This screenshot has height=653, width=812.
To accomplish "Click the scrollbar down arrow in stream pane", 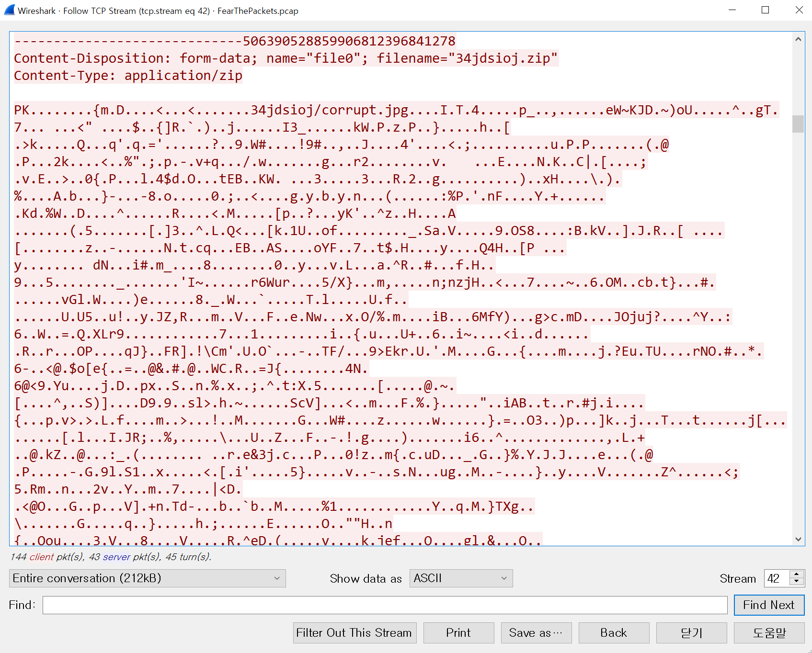I will pyautogui.click(x=798, y=539).
